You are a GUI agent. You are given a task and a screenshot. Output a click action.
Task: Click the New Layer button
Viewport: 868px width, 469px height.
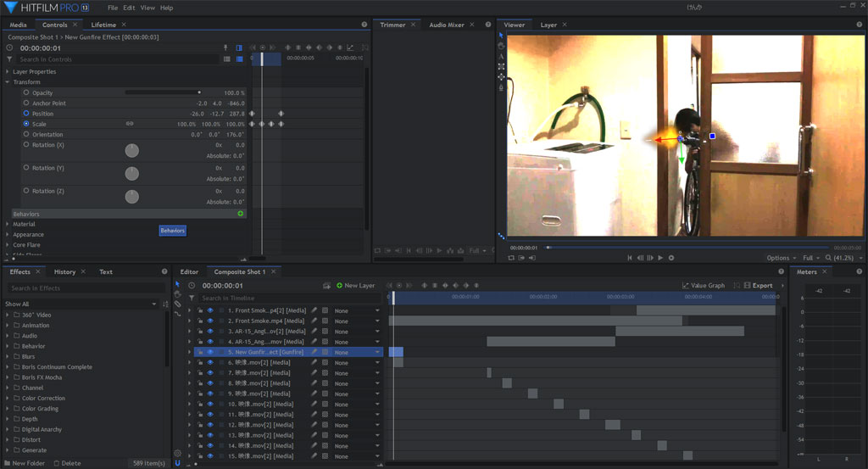click(356, 286)
